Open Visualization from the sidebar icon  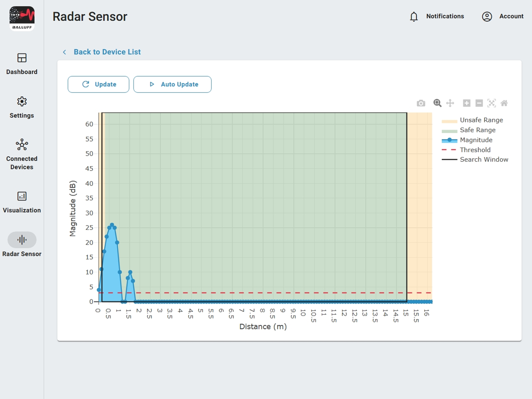(22, 196)
